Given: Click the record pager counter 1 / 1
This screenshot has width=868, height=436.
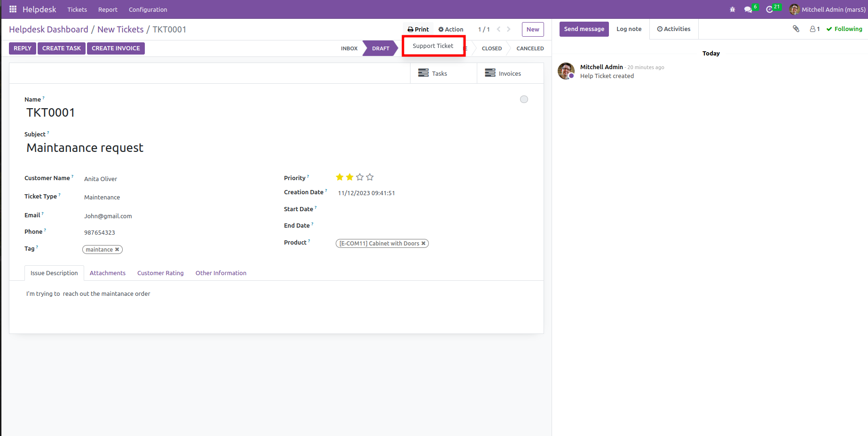Looking at the screenshot, I should pyautogui.click(x=484, y=29).
